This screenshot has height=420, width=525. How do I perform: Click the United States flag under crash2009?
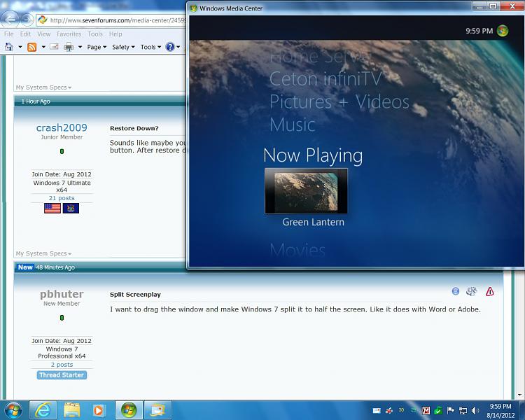pos(52,209)
